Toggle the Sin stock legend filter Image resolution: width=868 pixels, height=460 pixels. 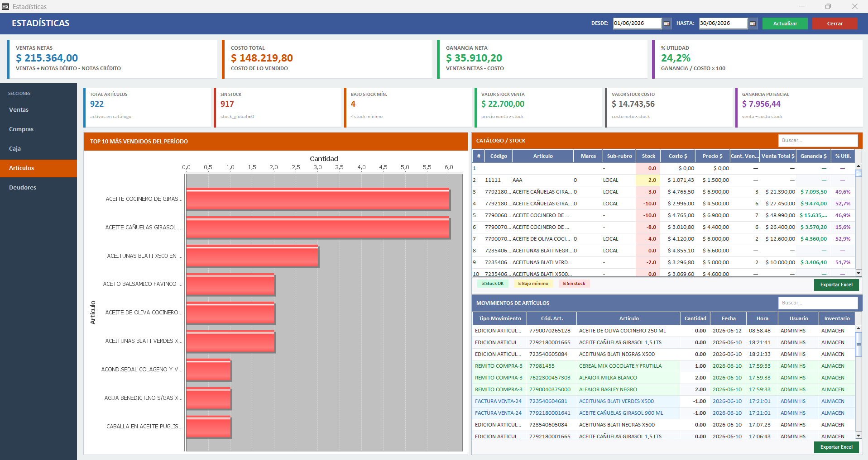click(x=574, y=284)
